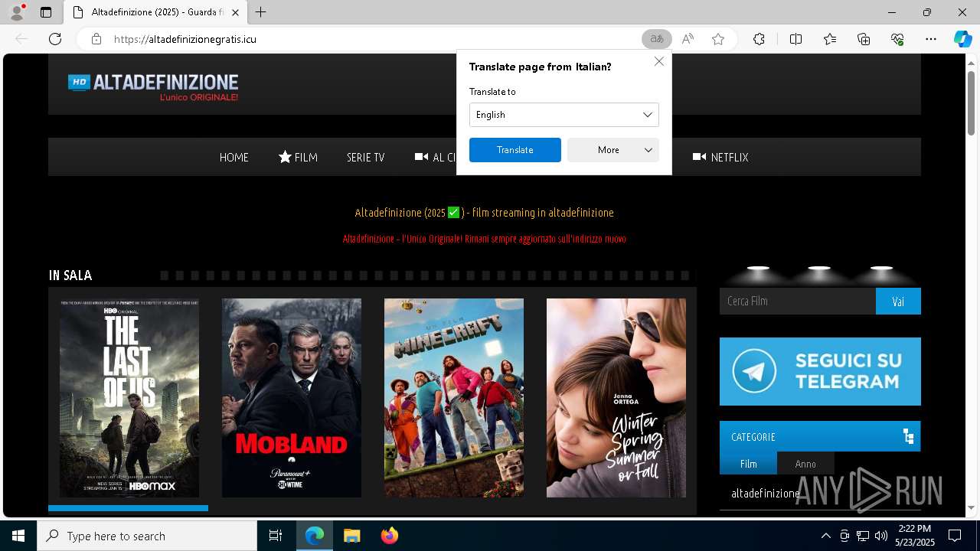Toggle Split screen view

tap(795, 39)
